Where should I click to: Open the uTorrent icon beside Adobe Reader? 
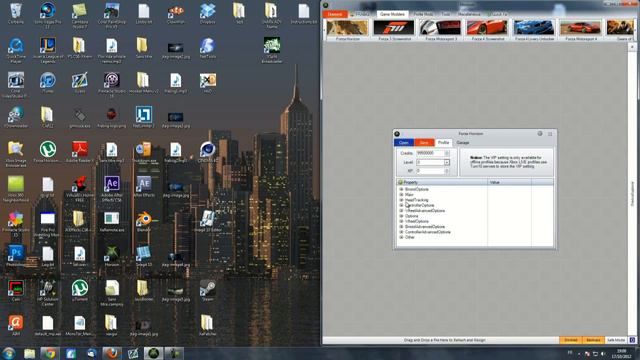(47, 152)
